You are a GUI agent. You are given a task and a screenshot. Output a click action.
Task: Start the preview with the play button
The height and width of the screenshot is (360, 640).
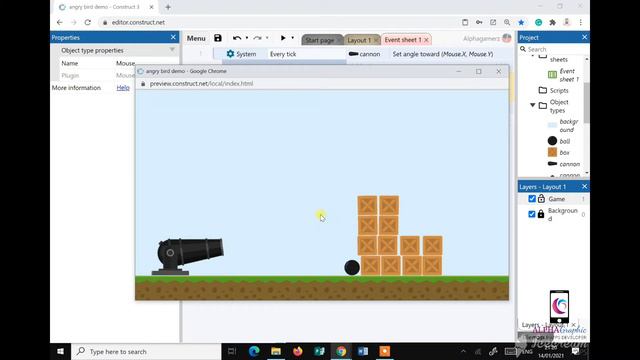pyautogui.click(x=283, y=38)
